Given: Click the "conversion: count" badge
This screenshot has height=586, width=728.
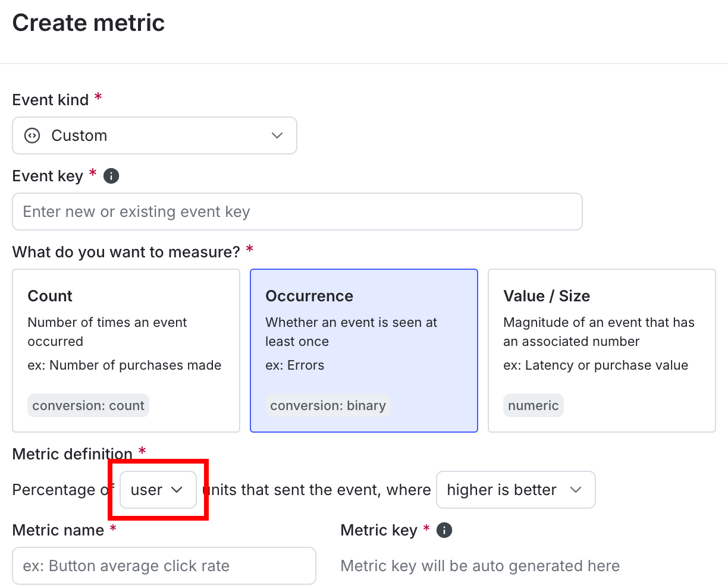Looking at the screenshot, I should 88,405.
